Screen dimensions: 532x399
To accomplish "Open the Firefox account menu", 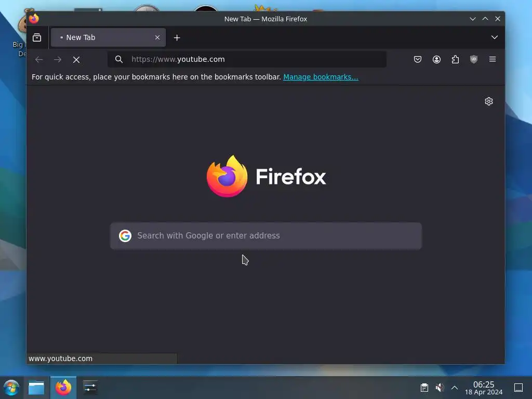I will point(436,59).
